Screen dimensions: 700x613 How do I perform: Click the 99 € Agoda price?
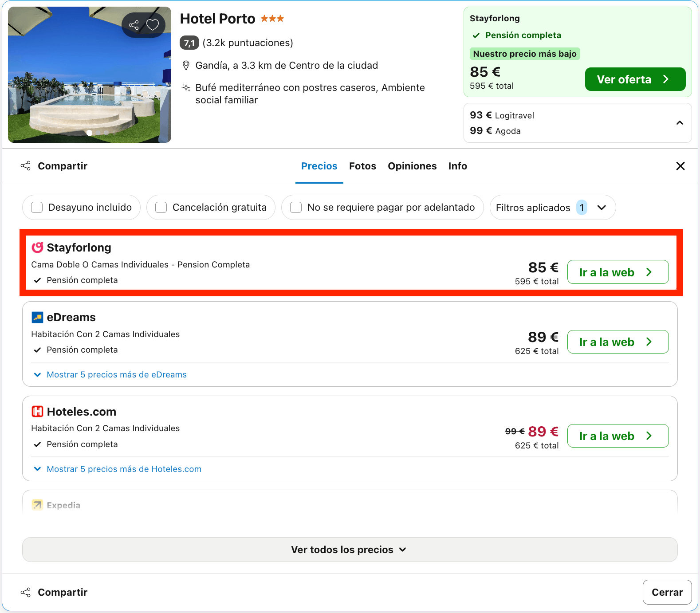pos(495,131)
